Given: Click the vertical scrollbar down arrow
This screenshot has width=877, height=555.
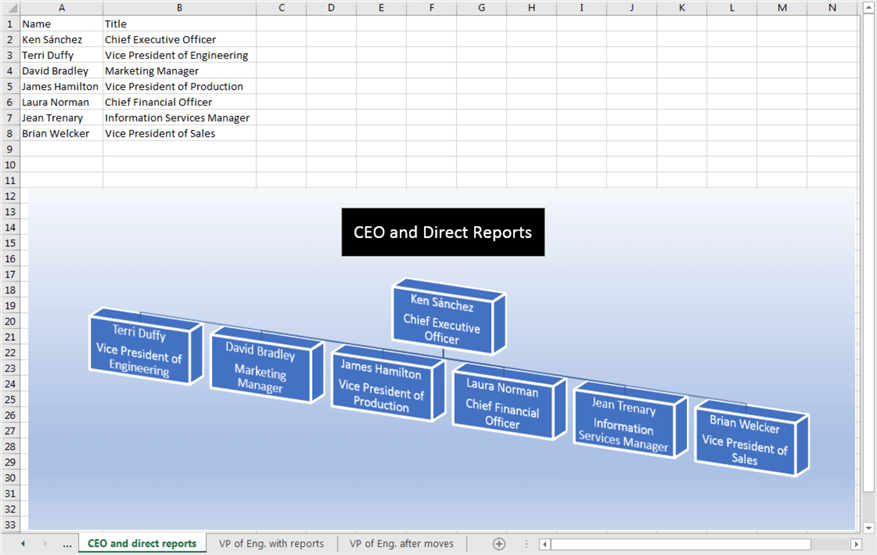Looking at the screenshot, I should tap(869, 528).
